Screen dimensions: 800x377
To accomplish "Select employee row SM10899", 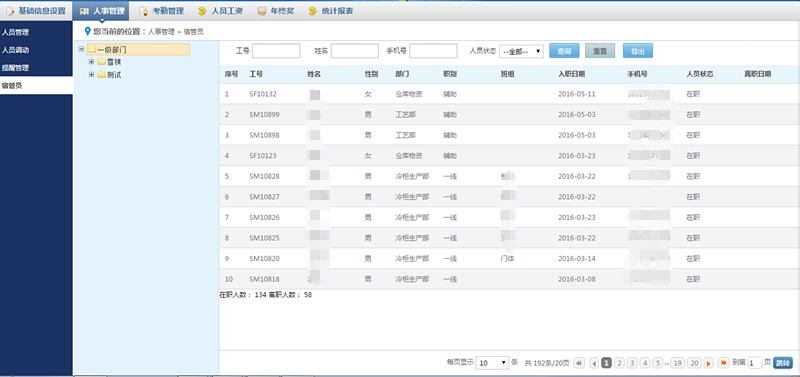I will coord(509,115).
